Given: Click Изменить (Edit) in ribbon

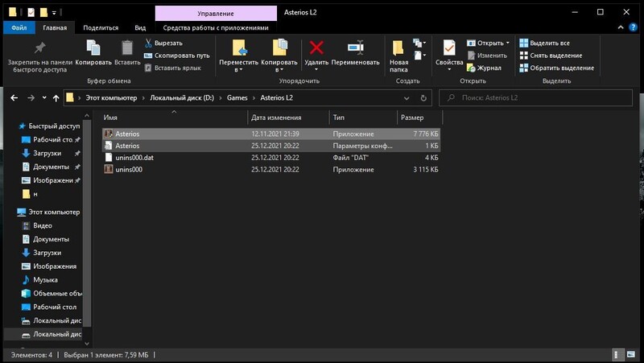Looking at the screenshot, I should click(487, 56).
